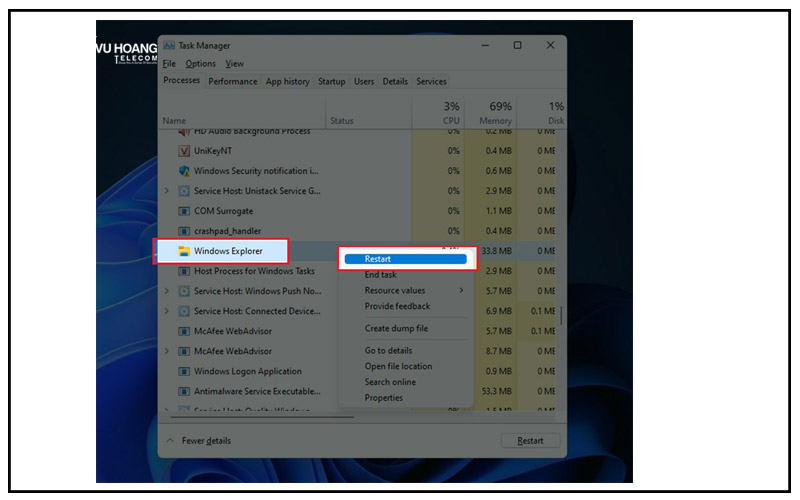800x500 pixels.
Task: Expand the Service Host: Unistack Service group
Action: [167, 191]
